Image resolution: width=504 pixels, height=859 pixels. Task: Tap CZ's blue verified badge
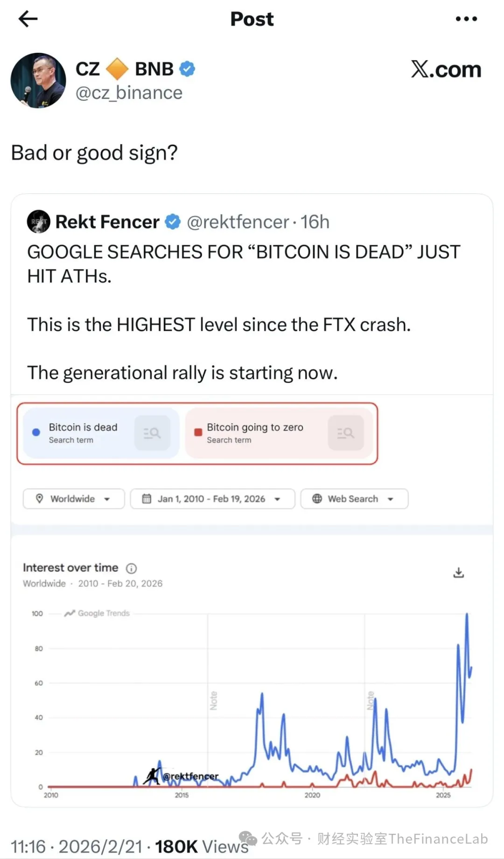pos(188,69)
